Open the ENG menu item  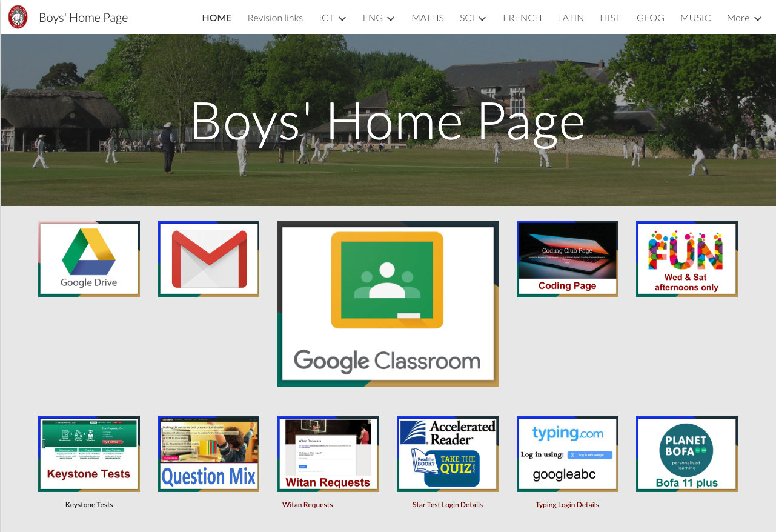pos(373,18)
